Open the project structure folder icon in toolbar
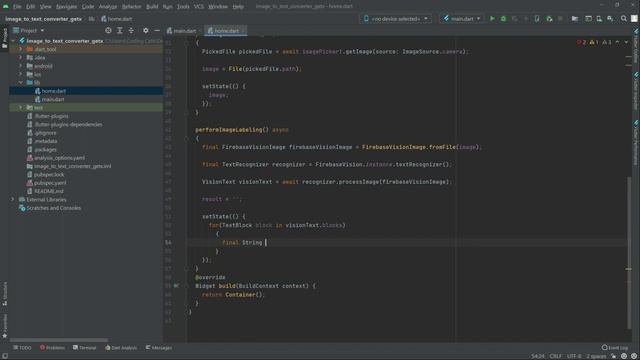 [575, 19]
